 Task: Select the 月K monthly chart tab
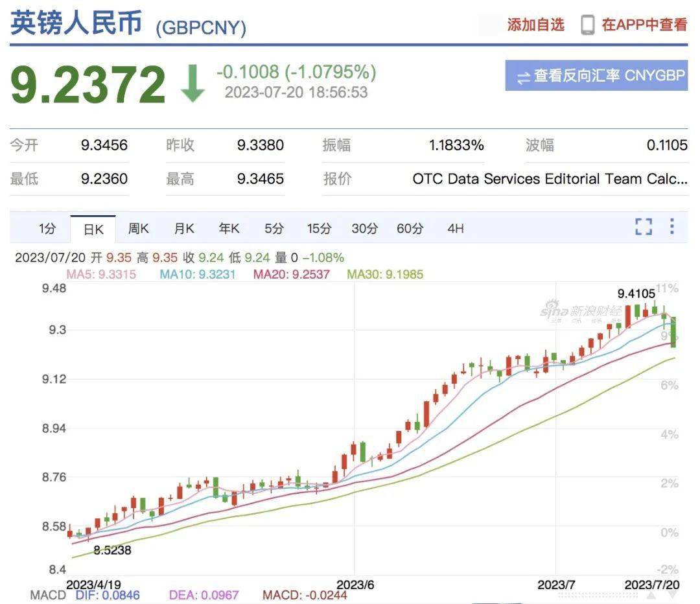(x=183, y=229)
